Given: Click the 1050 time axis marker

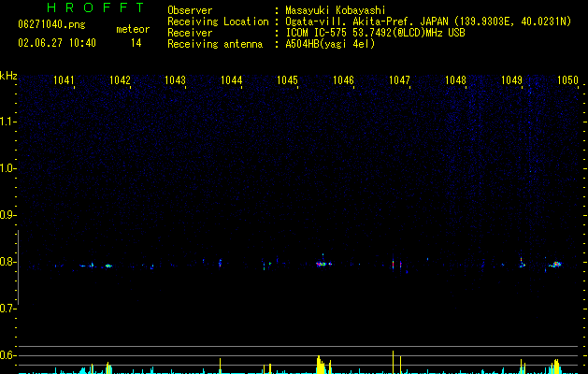Looking at the screenshot, I should [x=567, y=79].
